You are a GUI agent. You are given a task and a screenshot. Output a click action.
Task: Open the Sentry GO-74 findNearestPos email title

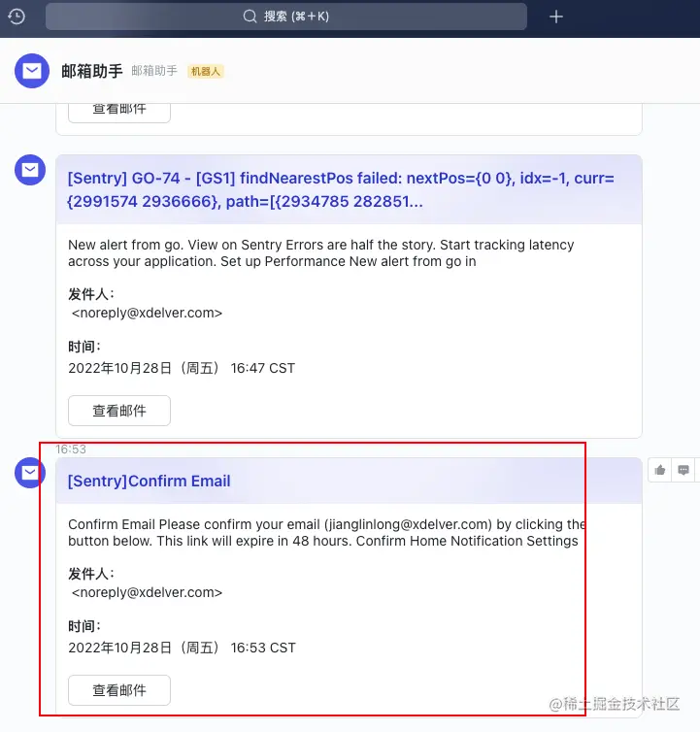point(341,189)
